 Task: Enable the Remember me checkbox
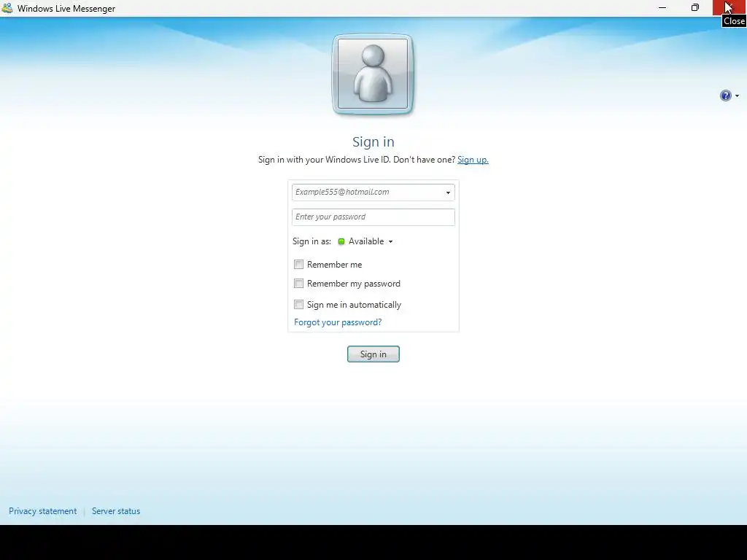(298, 264)
